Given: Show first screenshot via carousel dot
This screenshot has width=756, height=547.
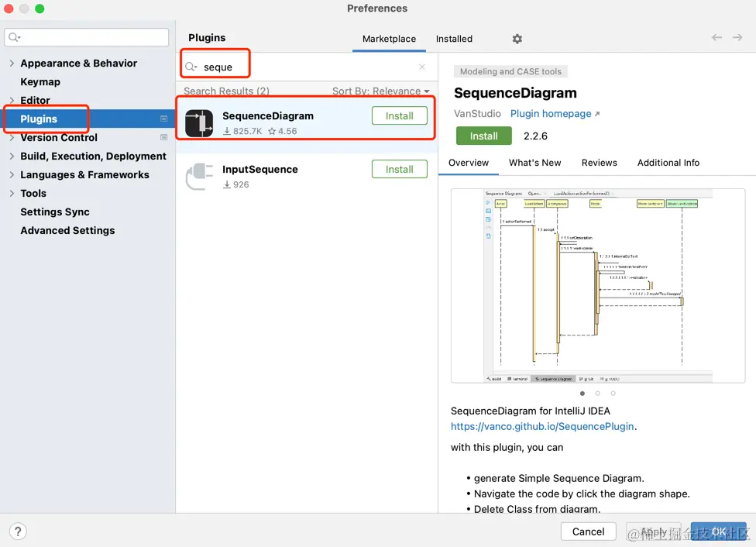Looking at the screenshot, I should point(582,394).
